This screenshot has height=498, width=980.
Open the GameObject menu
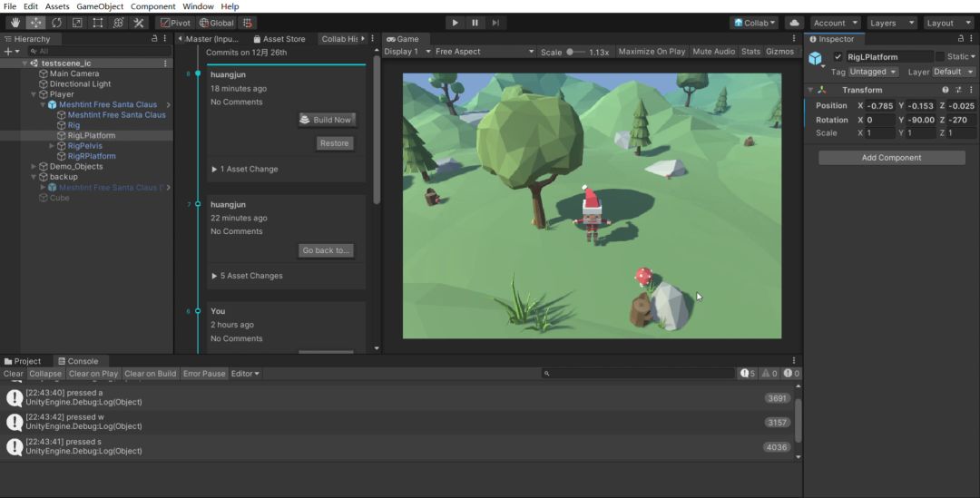pos(100,6)
